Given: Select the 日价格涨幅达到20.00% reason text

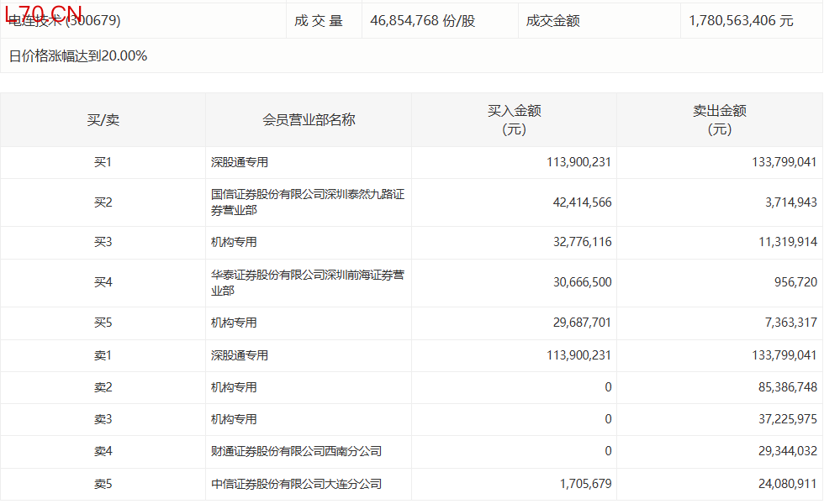Looking at the screenshot, I should coord(77,56).
